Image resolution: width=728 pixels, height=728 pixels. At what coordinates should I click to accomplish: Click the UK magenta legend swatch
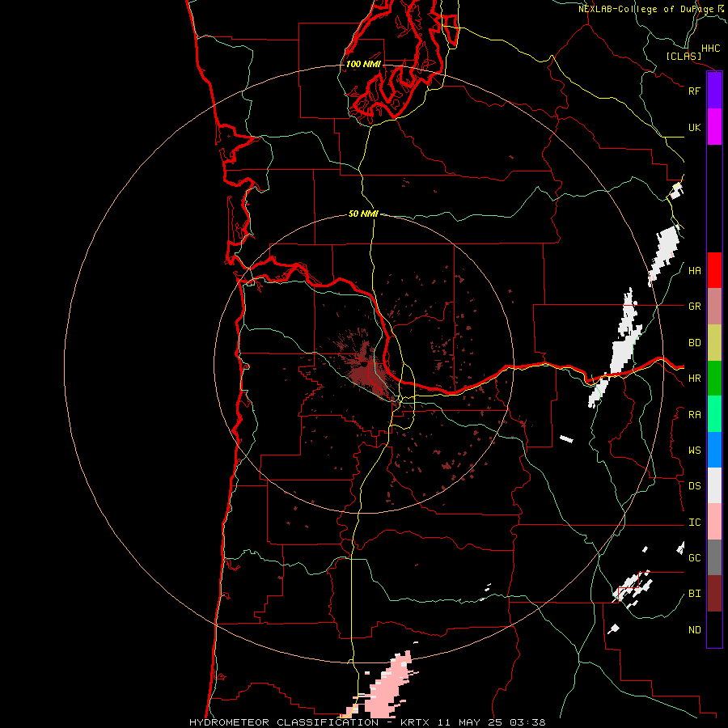pyautogui.click(x=714, y=127)
